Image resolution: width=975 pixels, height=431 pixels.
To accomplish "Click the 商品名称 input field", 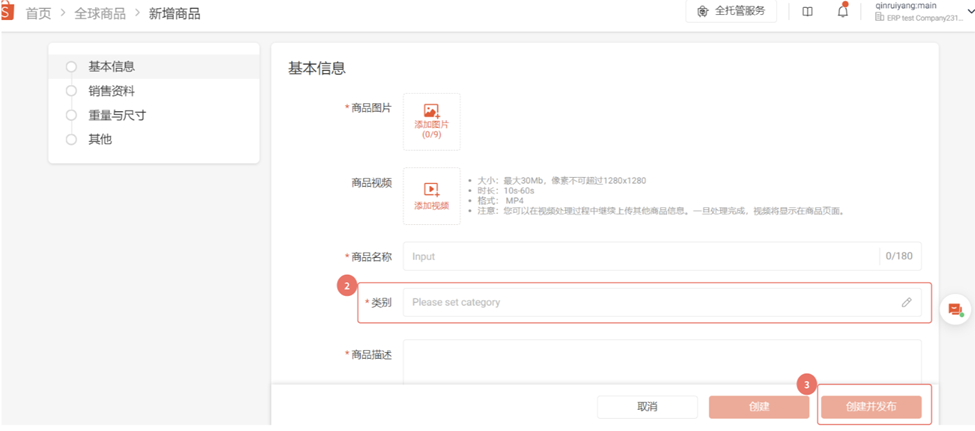I will click(640, 256).
